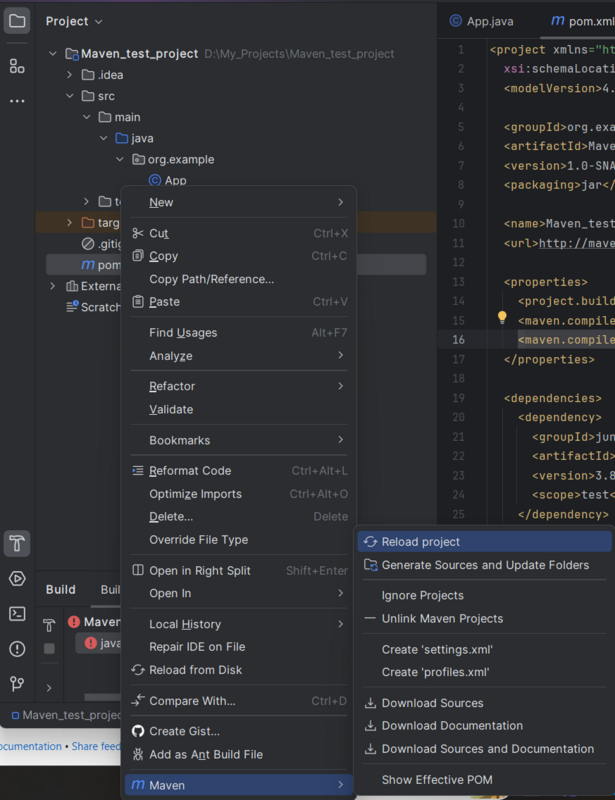Click the Copy icon in context menu

138,256
